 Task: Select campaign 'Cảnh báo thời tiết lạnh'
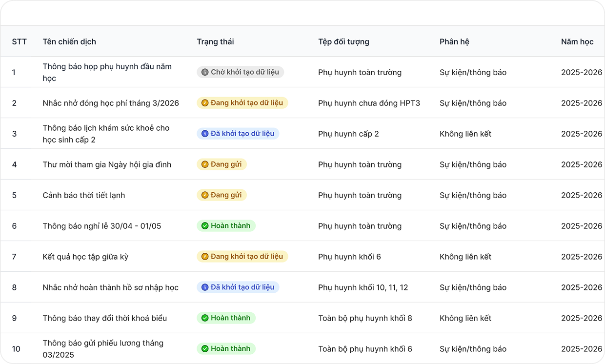(84, 195)
